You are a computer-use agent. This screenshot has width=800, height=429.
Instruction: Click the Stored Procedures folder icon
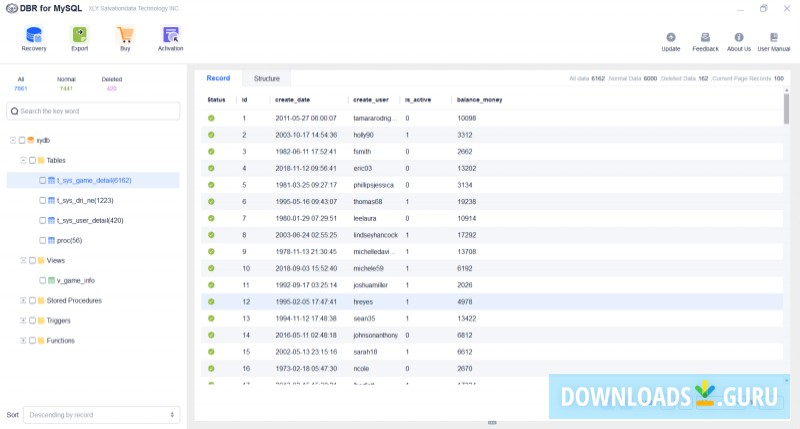click(x=41, y=300)
